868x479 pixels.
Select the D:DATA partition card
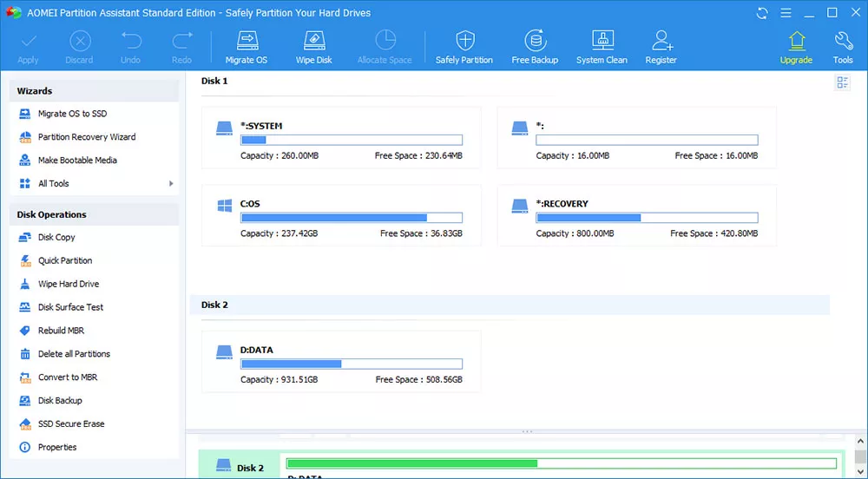(x=341, y=362)
